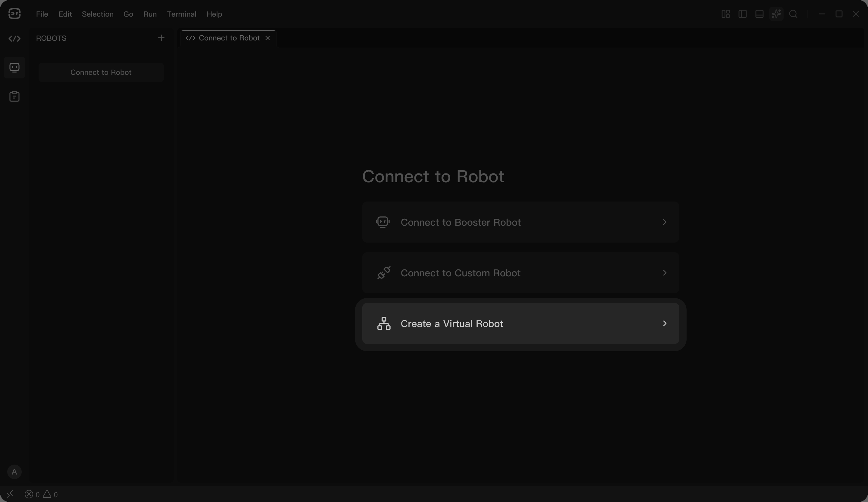Click the Connect to Robot sidebar button
The width and height of the screenshot is (868, 502).
(101, 72)
